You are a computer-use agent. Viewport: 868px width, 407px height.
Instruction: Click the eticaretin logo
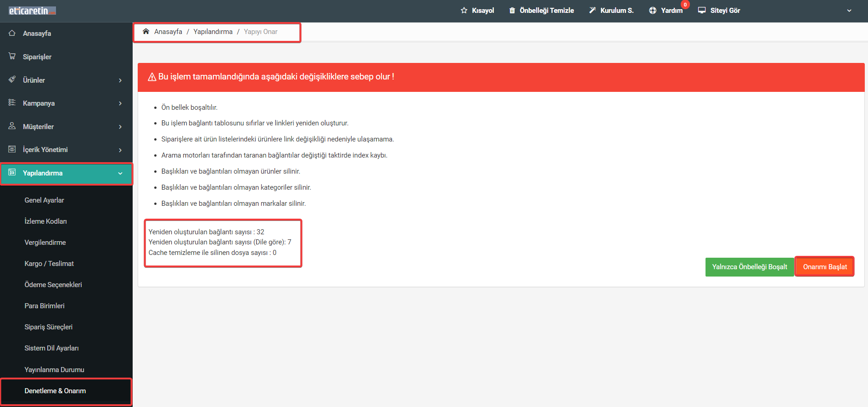[32, 11]
